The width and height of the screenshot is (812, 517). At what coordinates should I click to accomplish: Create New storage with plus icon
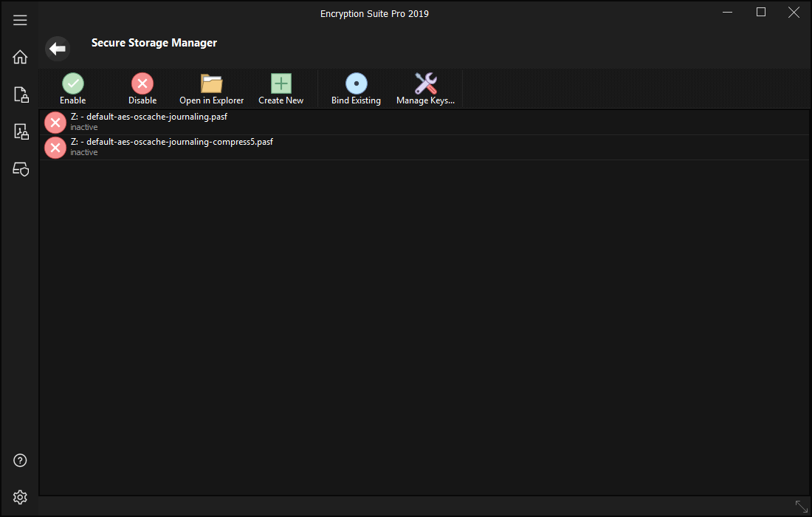[x=281, y=83]
